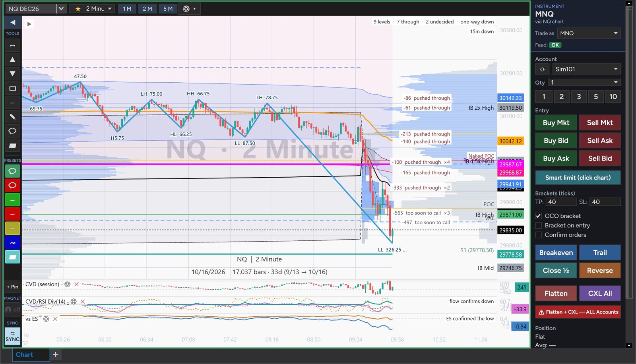Viewport: 636px width, 364px height.
Task: Open the NQ DEC26 instrument dropdown arrow
Action: coord(61,9)
